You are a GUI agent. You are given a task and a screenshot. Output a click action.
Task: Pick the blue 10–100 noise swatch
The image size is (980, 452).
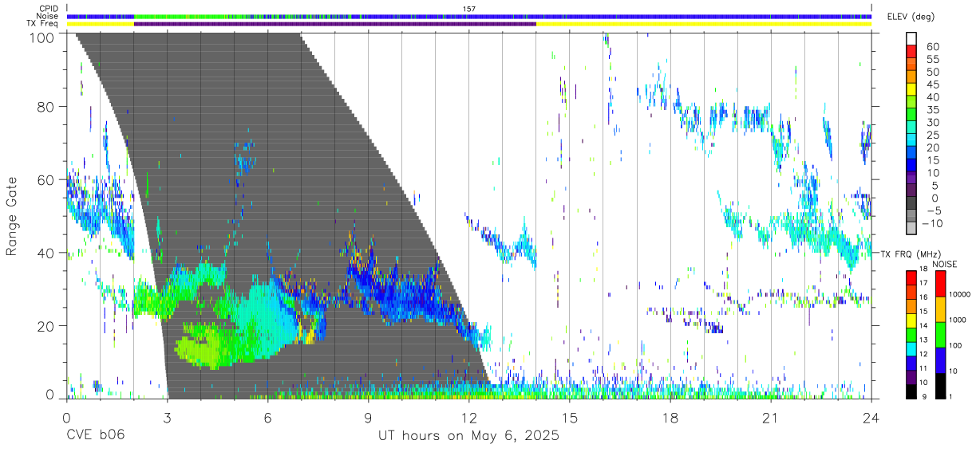click(939, 359)
